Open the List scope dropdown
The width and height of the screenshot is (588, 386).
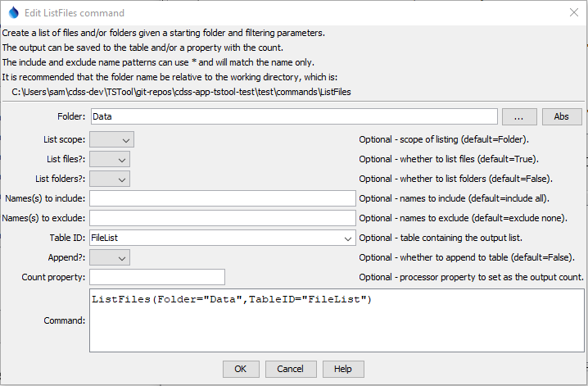[x=111, y=139]
